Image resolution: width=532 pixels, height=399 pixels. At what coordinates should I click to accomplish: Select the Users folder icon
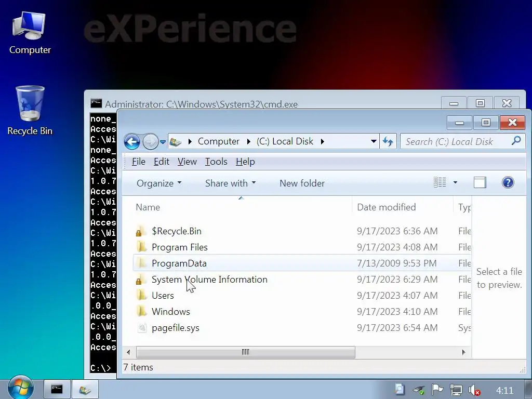[141, 295]
